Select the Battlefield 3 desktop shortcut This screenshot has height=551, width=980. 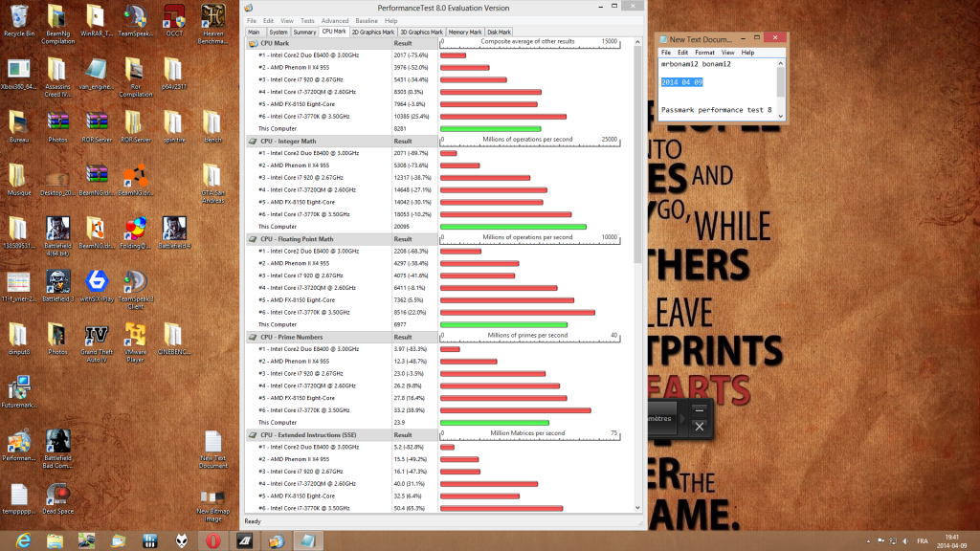tap(57, 287)
